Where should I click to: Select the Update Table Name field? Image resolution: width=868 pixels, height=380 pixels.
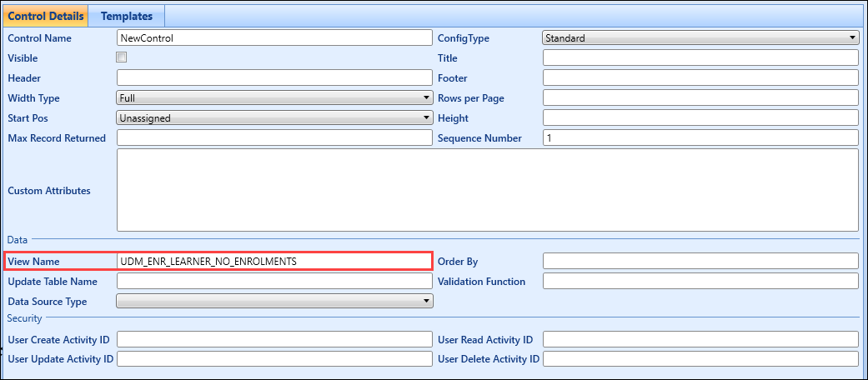pyautogui.click(x=274, y=281)
